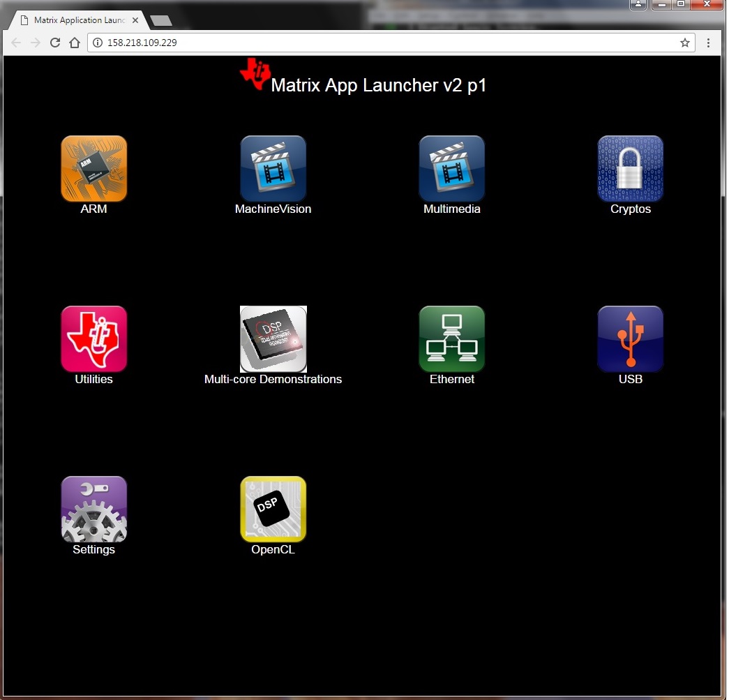Open the Settings gears icon
The height and width of the screenshot is (700, 729).
click(x=94, y=509)
